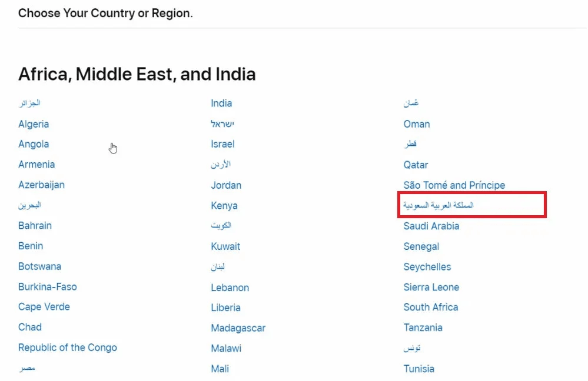The width and height of the screenshot is (588, 381).
Task: Open the Kenya country link
Action: coord(224,206)
